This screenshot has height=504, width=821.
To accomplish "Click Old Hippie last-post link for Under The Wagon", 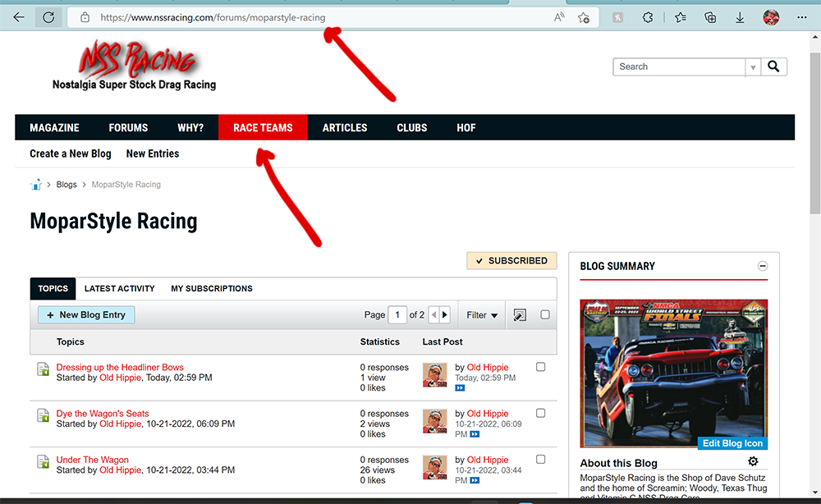I will point(488,460).
